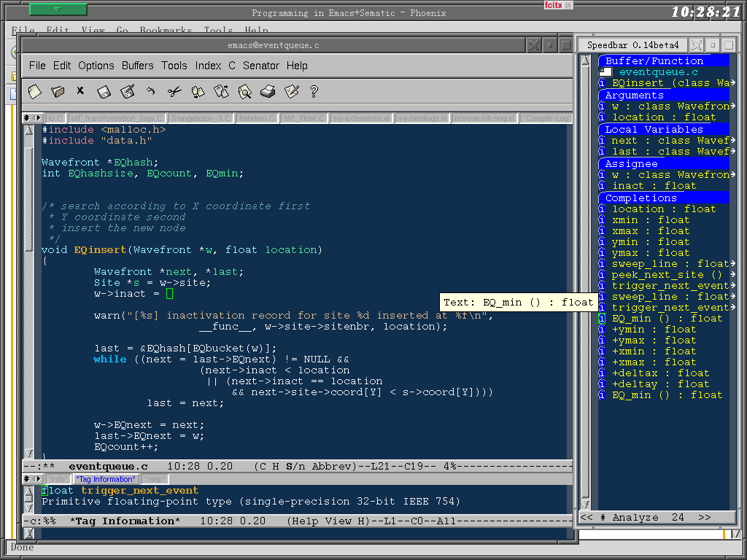
Task: Click the Search magnifier toolbar icon
Action: coord(244,92)
